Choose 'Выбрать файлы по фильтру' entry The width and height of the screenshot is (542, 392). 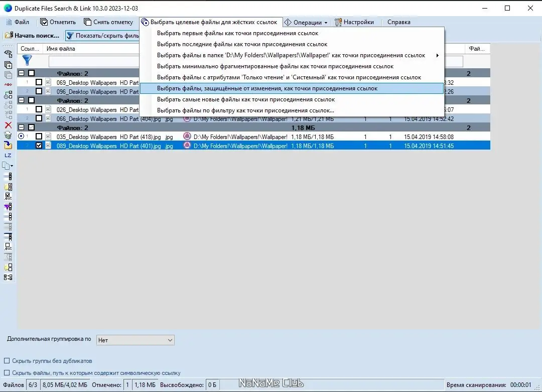(292, 110)
